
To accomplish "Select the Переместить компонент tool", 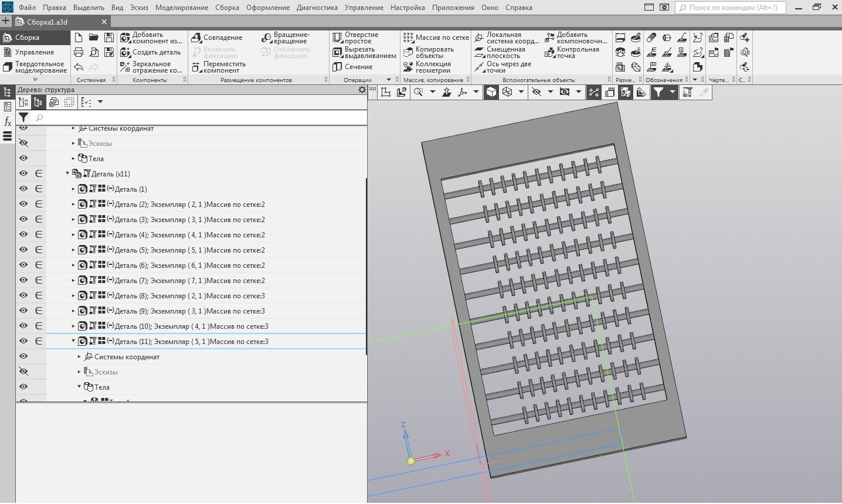I will [x=219, y=67].
